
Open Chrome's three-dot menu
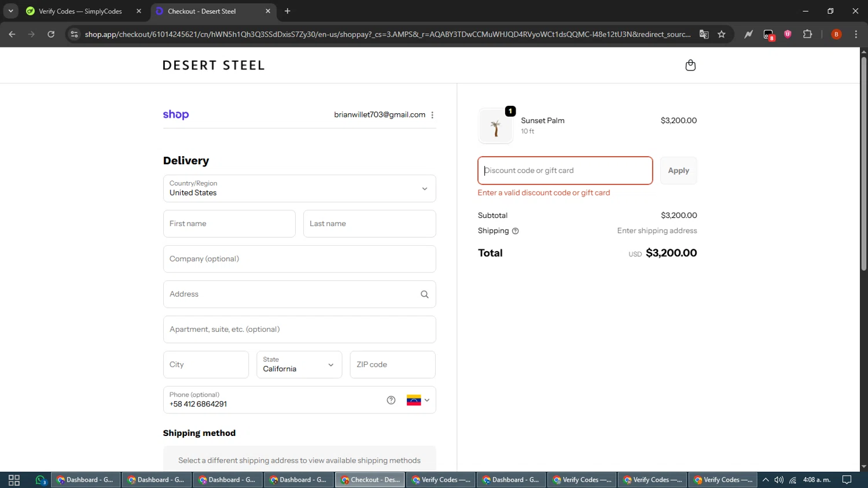point(856,34)
